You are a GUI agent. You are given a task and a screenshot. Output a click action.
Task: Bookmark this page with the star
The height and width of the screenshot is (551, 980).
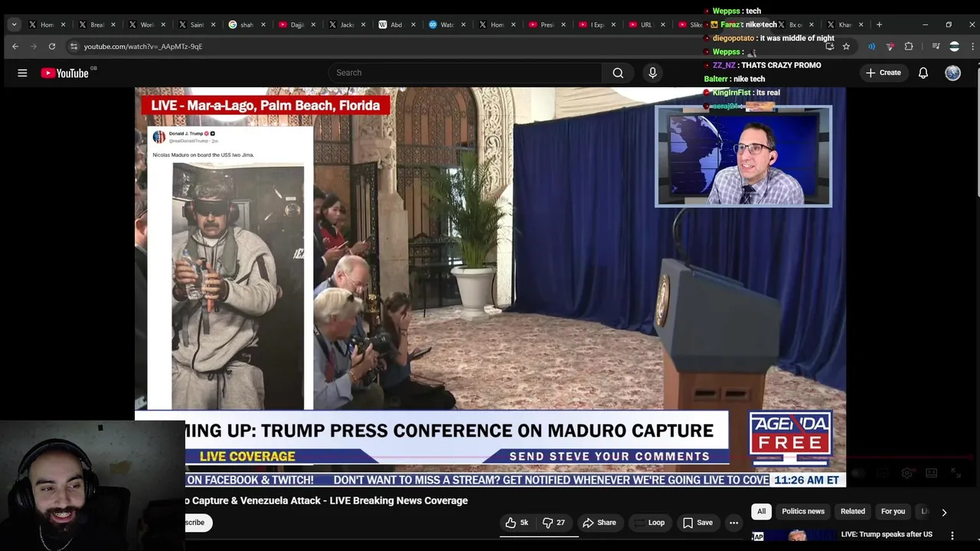pyautogui.click(x=846, y=47)
